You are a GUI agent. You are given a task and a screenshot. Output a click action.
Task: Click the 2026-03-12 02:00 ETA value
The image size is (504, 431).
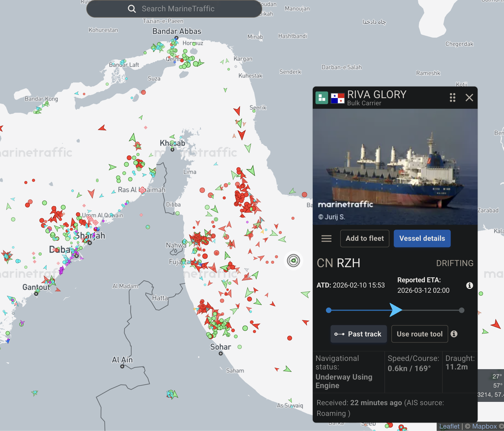(x=423, y=290)
